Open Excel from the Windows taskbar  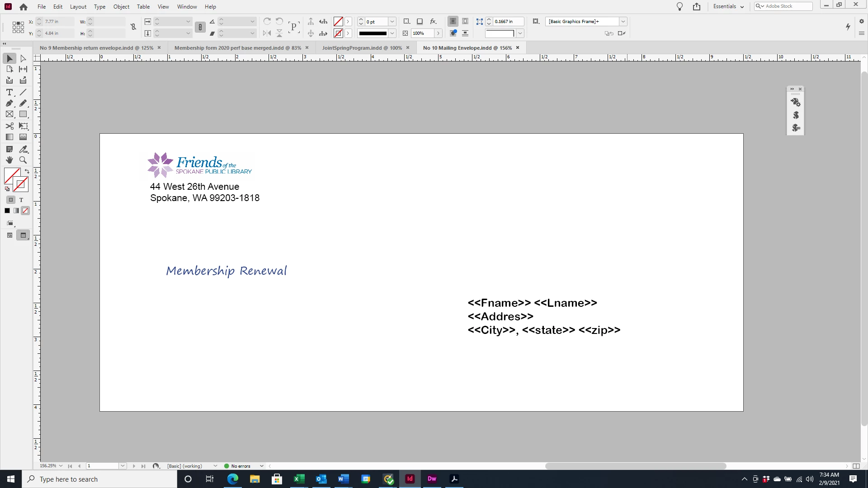(x=299, y=479)
